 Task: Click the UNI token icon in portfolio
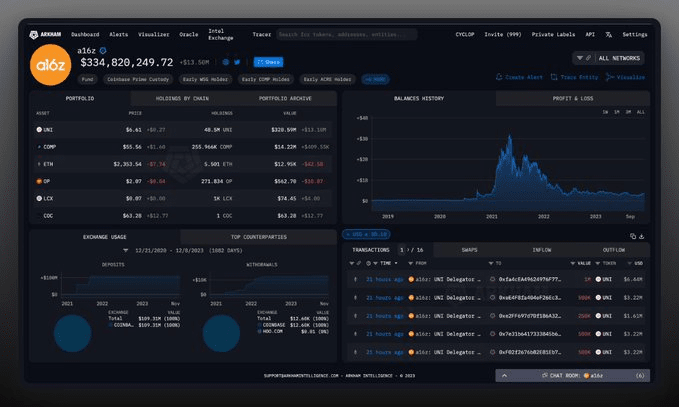39,130
